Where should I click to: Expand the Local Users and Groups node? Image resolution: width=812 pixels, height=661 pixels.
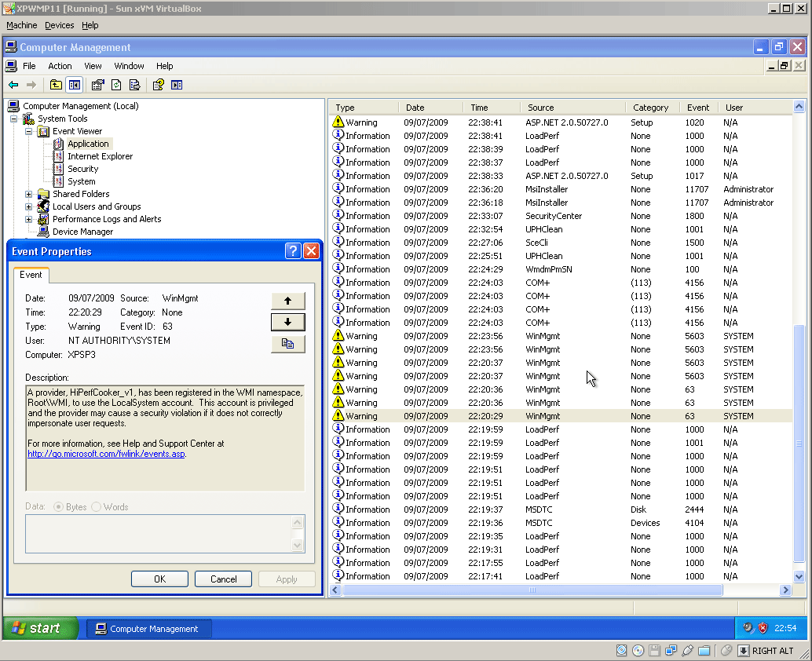coord(29,206)
